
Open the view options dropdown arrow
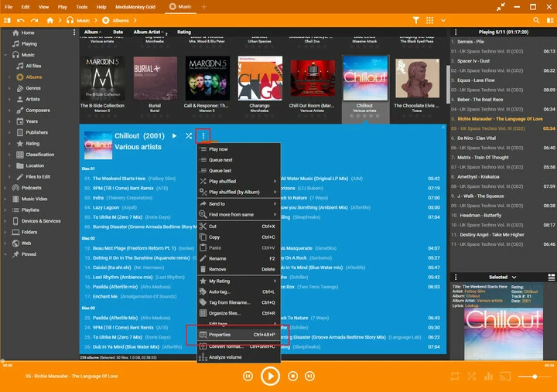coord(443,20)
